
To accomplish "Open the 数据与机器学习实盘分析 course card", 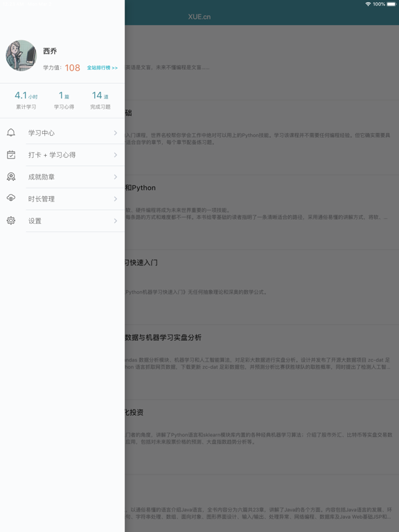I will tap(262, 362).
